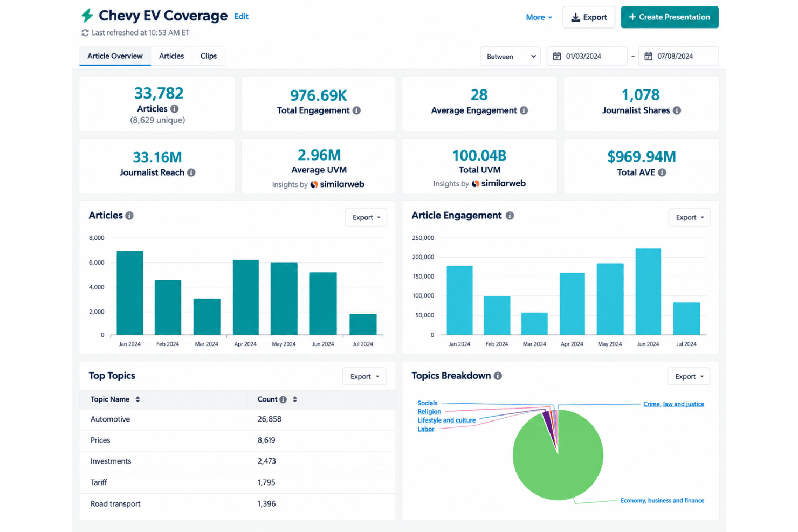Click info icon beside Topics Breakdown title
This screenshot has height=532, width=798.
pyautogui.click(x=498, y=376)
